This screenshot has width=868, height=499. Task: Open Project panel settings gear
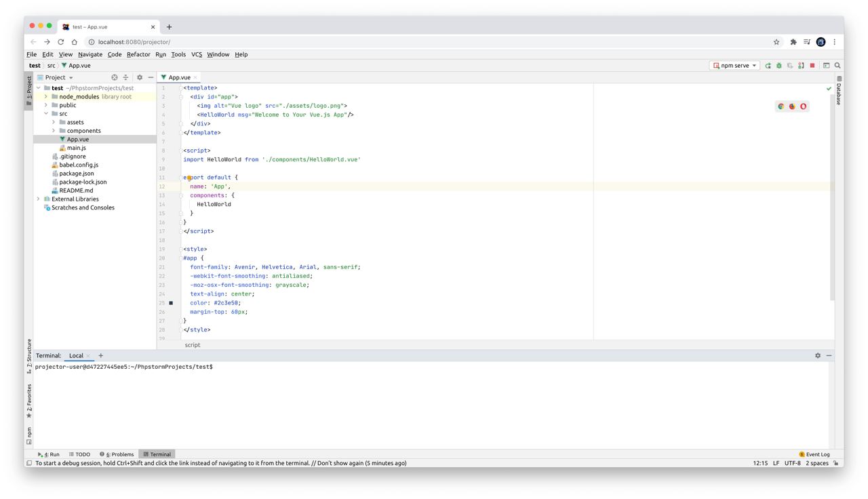pyautogui.click(x=140, y=77)
